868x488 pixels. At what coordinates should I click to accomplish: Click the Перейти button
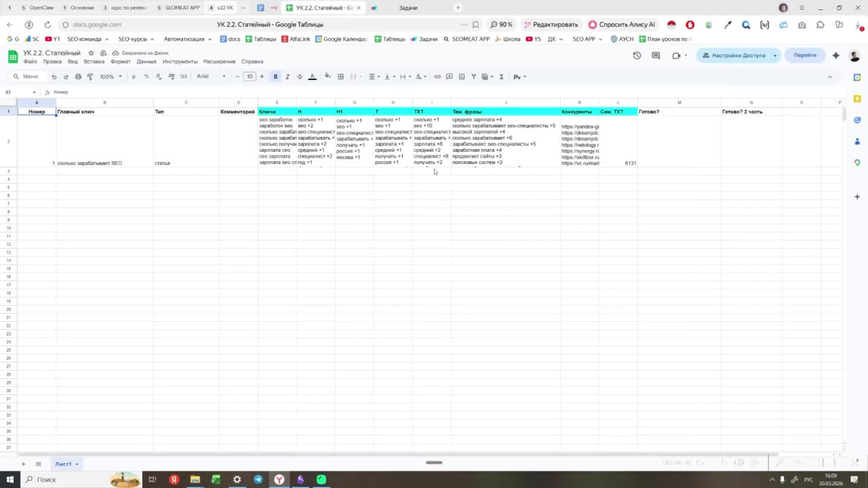pyautogui.click(x=805, y=56)
